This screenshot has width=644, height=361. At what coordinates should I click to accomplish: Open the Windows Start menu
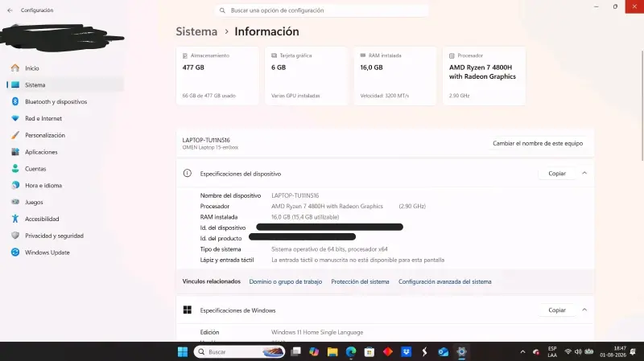[183, 352]
